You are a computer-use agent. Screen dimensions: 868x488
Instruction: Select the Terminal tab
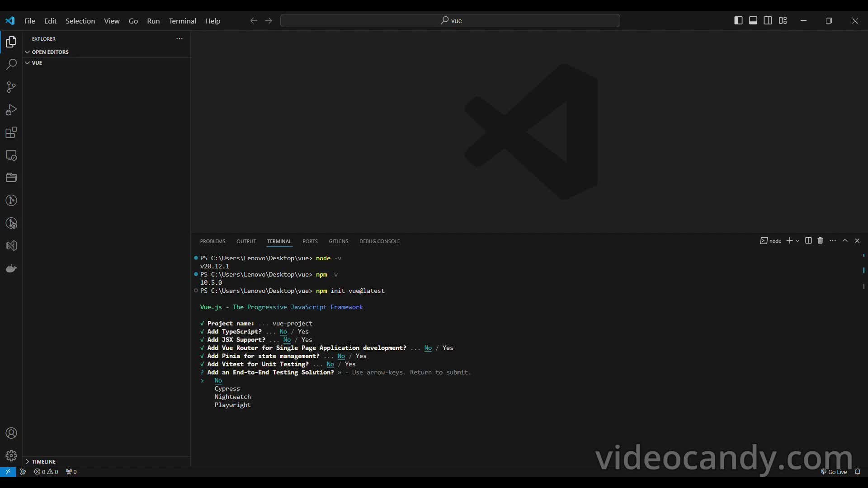pos(279,241)
